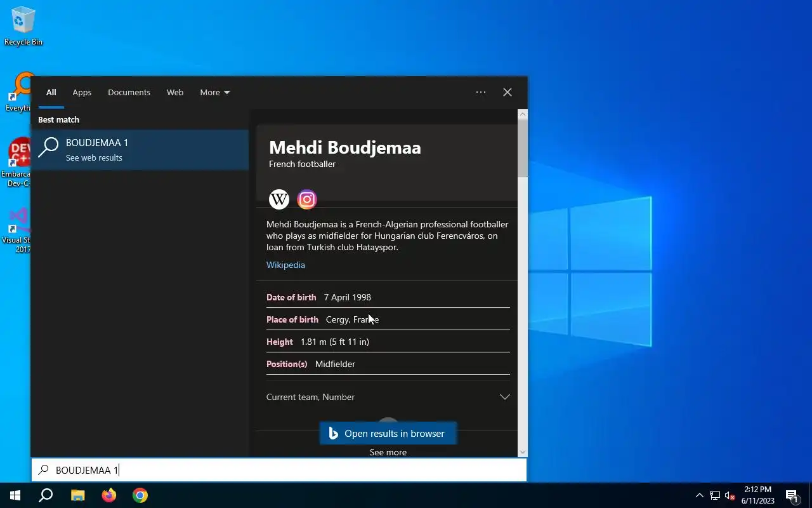Open the Wikipedia icon for Mehdi Boudjemaa
The height and width of the screenshot is (508, 812).
(279, 199)
